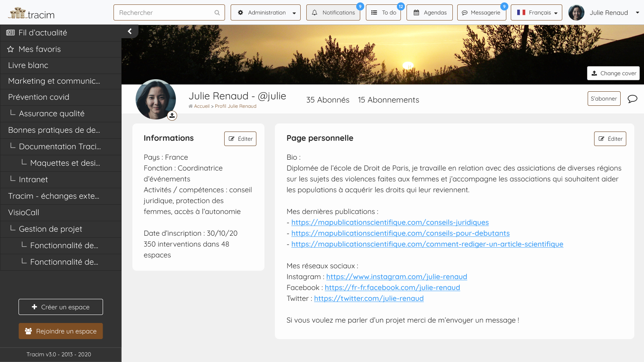Click the Mes favoris star icon
Viewport: 644px width, 362px height.
point(10,49)
